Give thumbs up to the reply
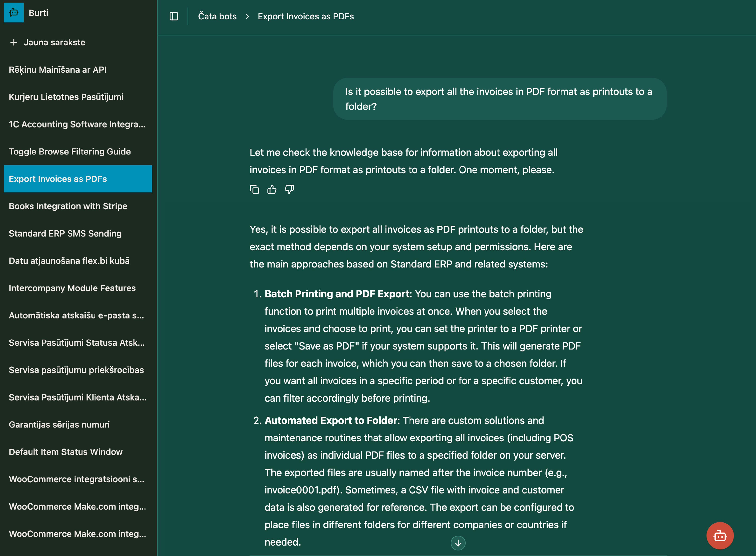The height and width of the screenshot is (556, 756). click(272, 190)
